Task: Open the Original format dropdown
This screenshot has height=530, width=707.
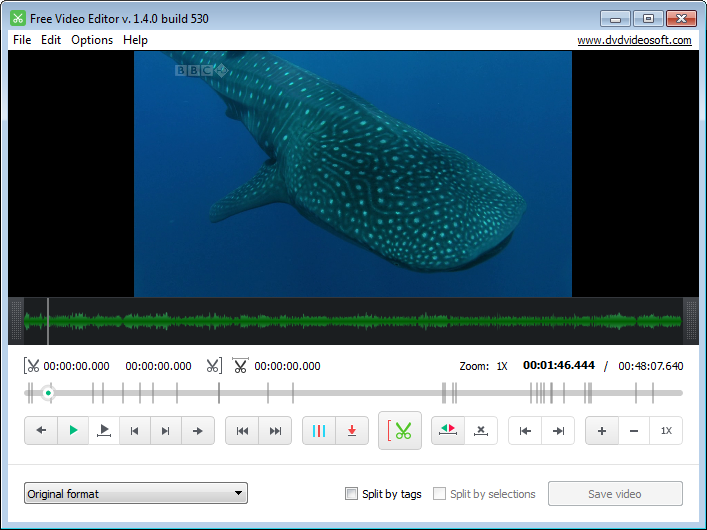Action: tap(136, 493)
